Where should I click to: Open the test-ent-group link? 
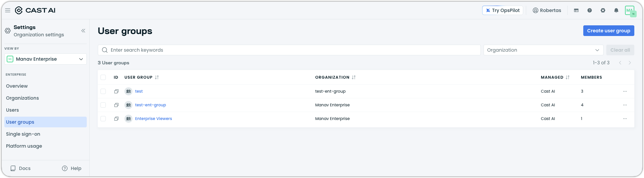(150, 105)
